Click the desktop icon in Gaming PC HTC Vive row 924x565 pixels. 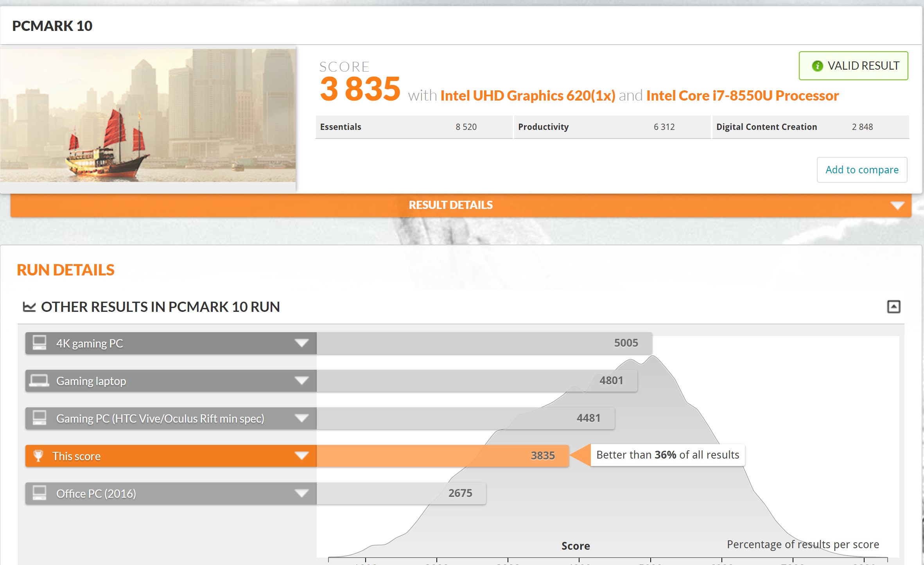click(39, 418)
